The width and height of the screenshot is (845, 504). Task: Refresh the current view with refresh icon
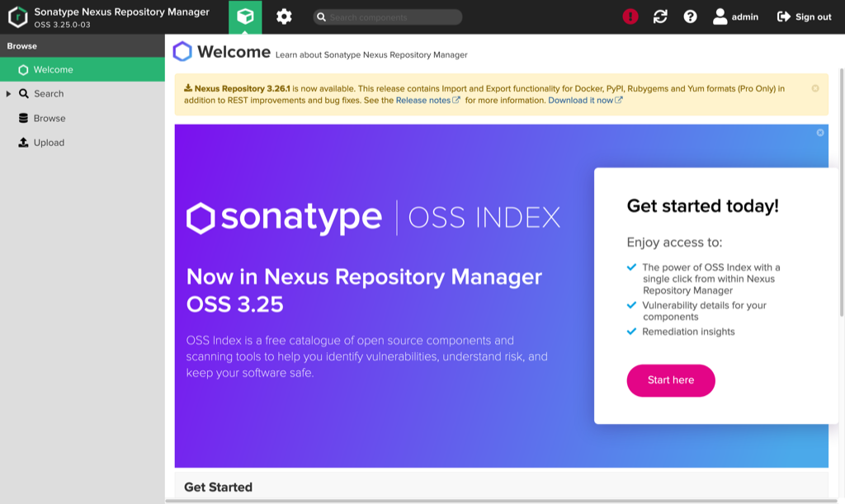[660, 16]
